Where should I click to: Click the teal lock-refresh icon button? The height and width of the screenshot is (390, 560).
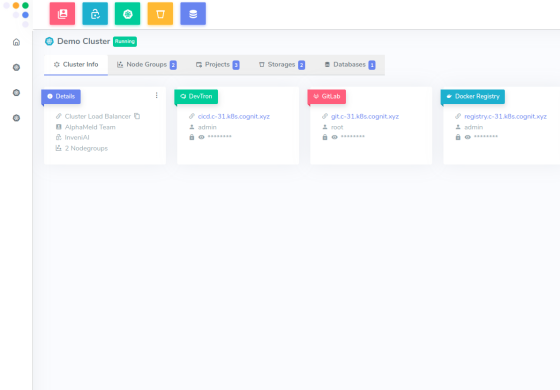click(95, 14)
